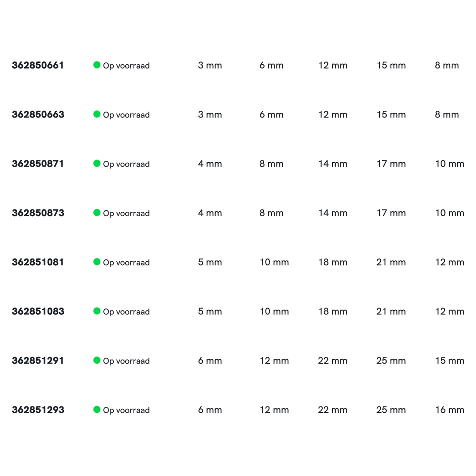Click green stock dot for 362851291

[97, 360]
